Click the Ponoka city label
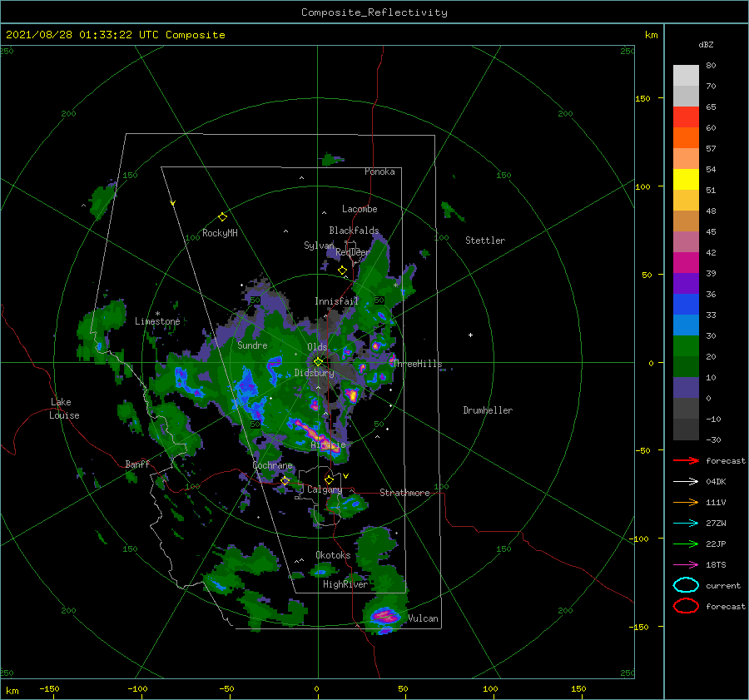This screenshot has width=749, height=700. pyautogui.click(x=379, y=171)
